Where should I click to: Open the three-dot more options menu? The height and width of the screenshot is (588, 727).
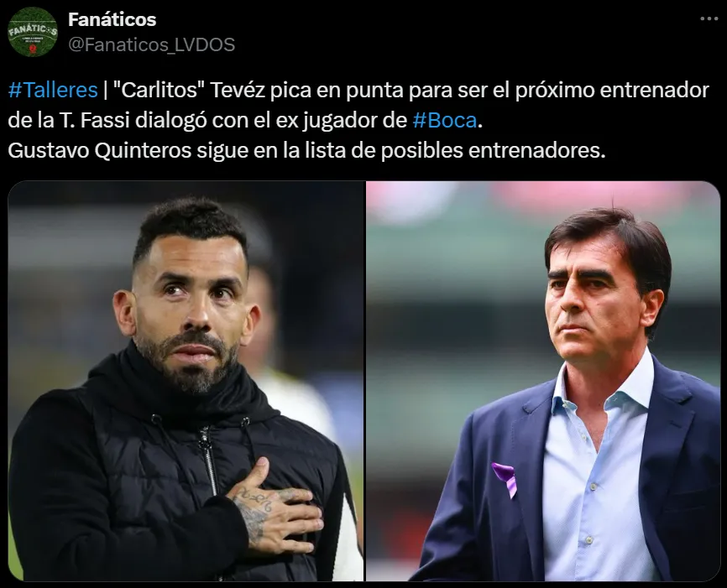click(x=709, y=19)
